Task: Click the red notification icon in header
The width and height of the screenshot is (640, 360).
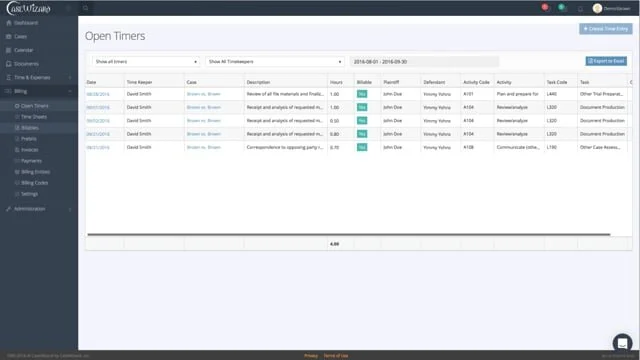Action: coord(545,7)
